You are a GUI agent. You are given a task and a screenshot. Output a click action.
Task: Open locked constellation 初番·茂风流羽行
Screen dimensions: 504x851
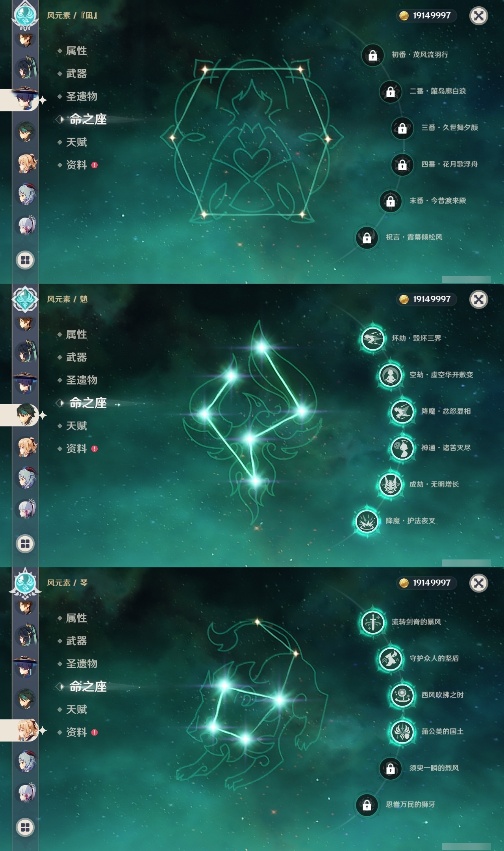point(373,55)
